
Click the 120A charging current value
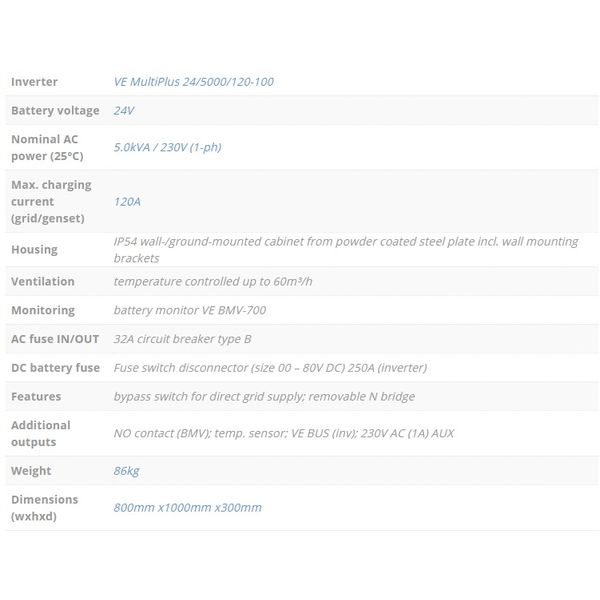127,202
